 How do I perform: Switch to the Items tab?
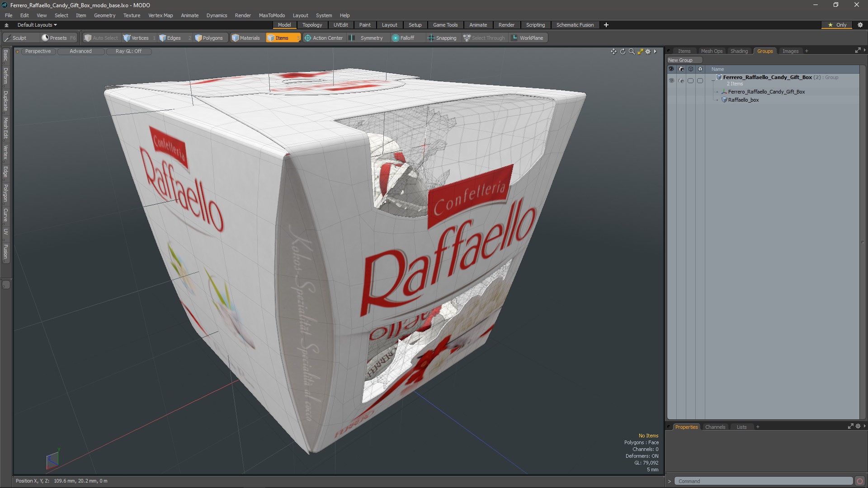click(x=684, y=51)
